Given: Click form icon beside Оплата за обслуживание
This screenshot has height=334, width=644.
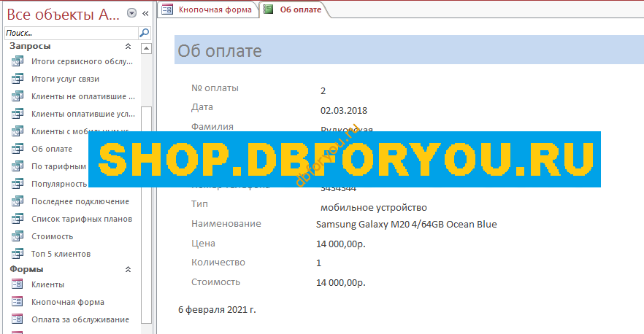Looking at the screenshot, I should tap(18, 319).
